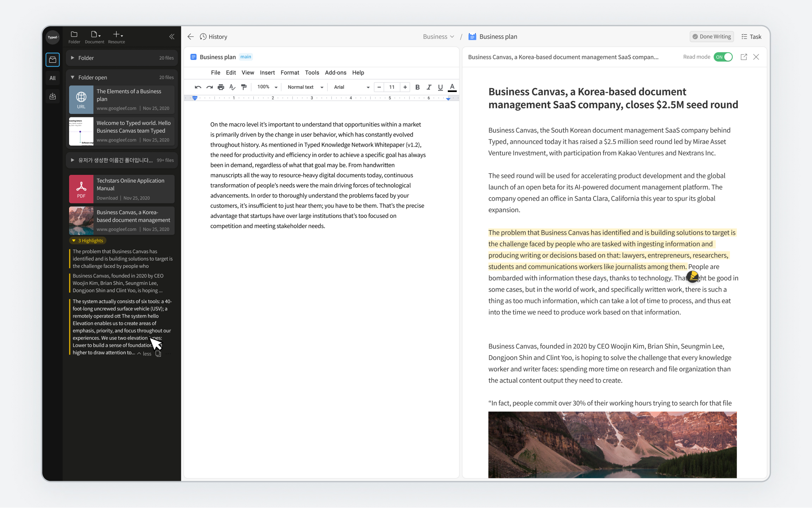Open the Task panel
Viewport: 812px width, 508px height.
(x=751, y=37)
